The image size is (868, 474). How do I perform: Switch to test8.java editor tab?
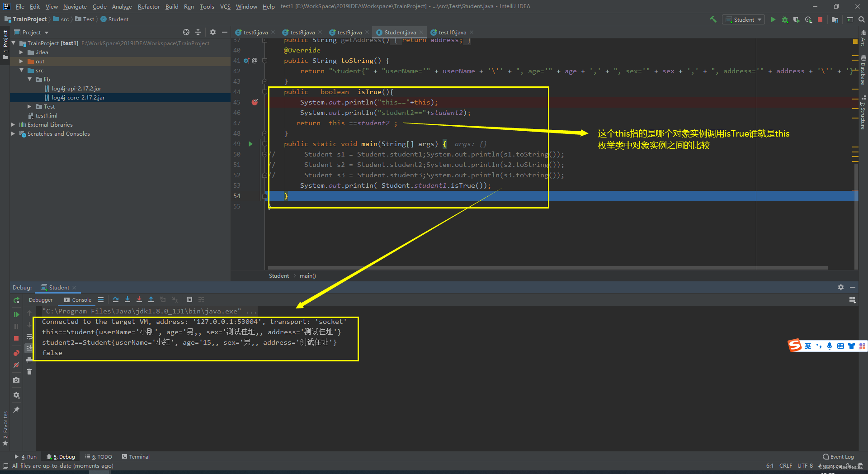[x=302, y=32]
